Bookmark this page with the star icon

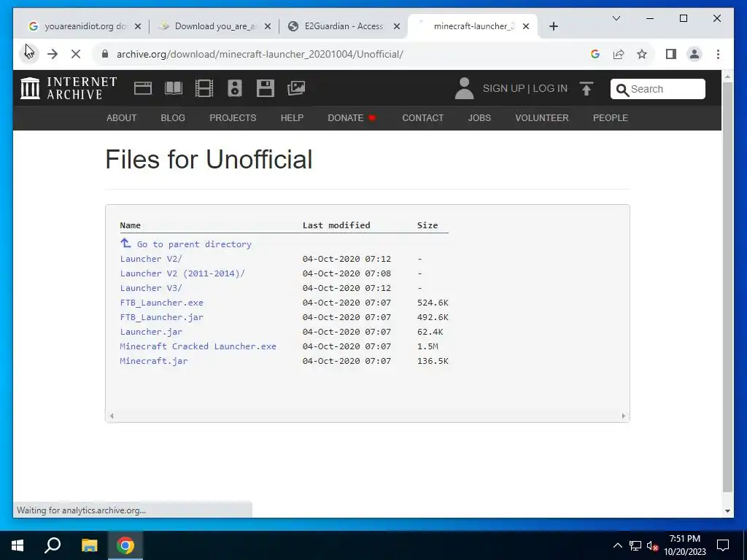click(642, 54)
